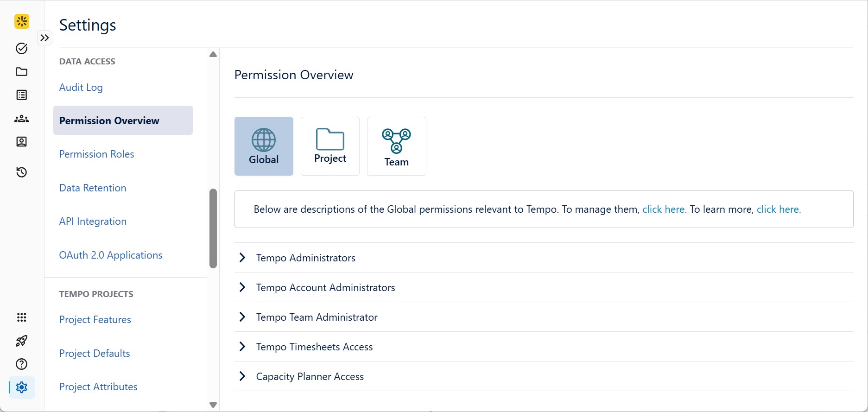Expand the Tempo Administrators section
Viewport: 868px width, 412px height.
(x=305, y=258)
